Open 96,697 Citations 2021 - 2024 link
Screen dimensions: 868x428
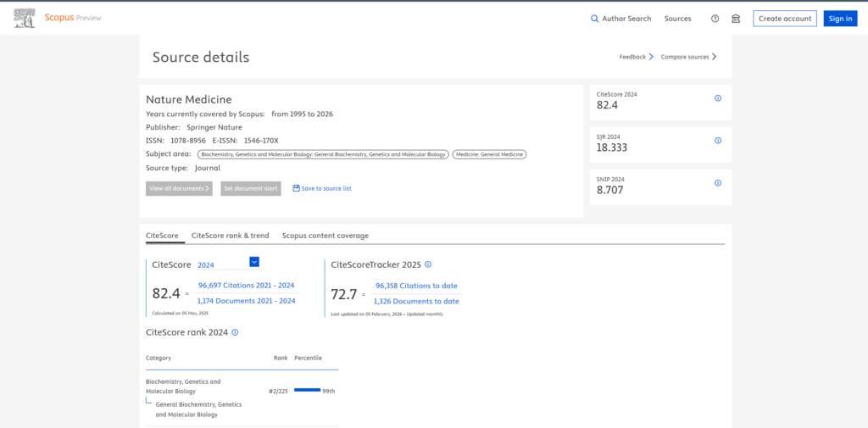[x=246, y=286]
